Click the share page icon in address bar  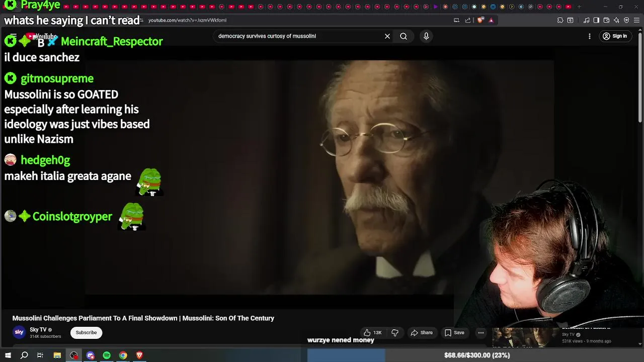point(468,20)
